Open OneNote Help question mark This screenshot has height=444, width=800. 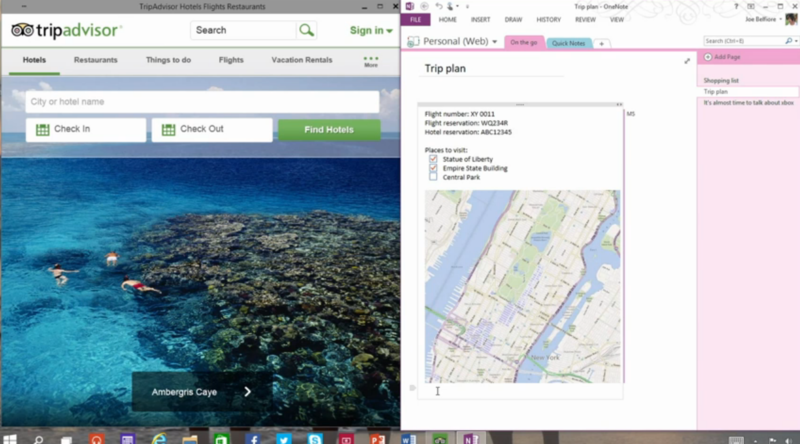736,6
